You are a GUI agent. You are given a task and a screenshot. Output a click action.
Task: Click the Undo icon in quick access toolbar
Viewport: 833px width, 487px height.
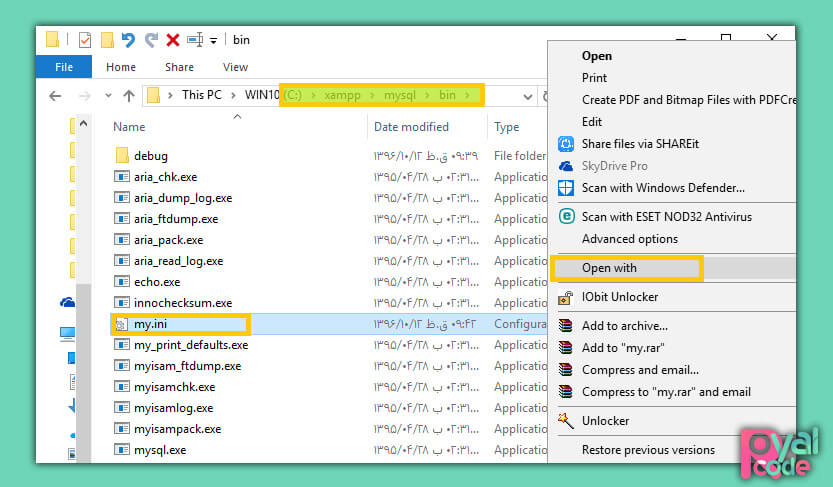coord(128,40)
